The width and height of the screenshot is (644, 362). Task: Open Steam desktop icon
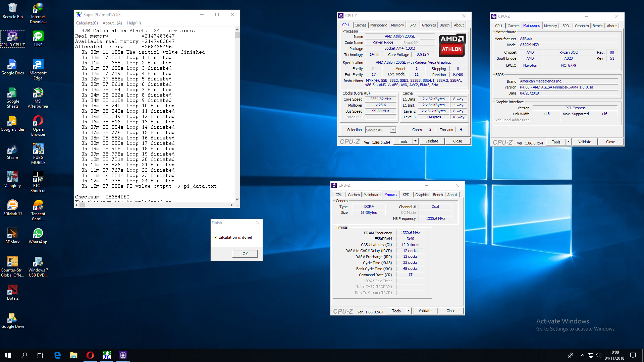click(13, 152)
